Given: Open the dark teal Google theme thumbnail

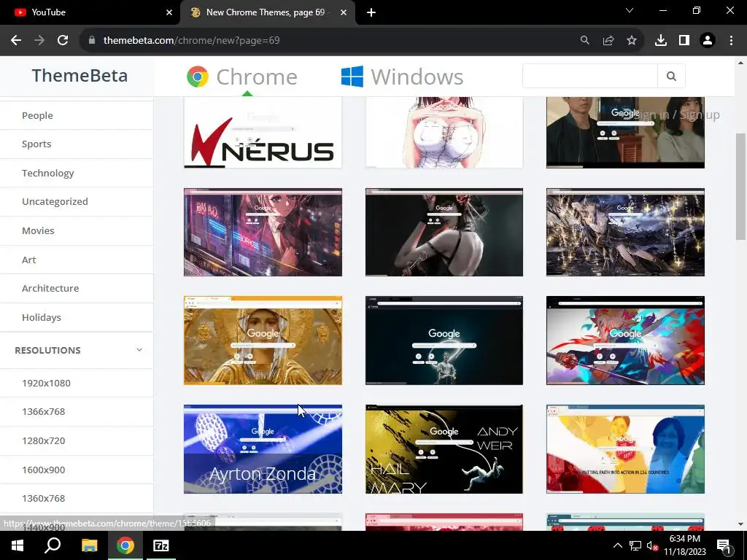Looking at the screenshot, I should pyautogui.click(x=444, y=341).
